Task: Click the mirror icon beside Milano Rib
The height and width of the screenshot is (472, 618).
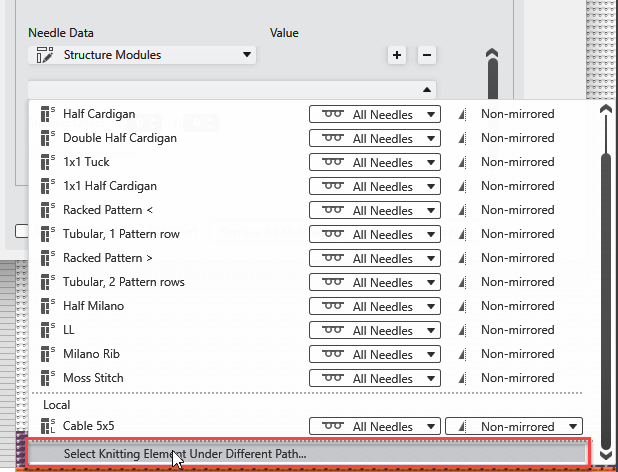Action: coord(461,354)
